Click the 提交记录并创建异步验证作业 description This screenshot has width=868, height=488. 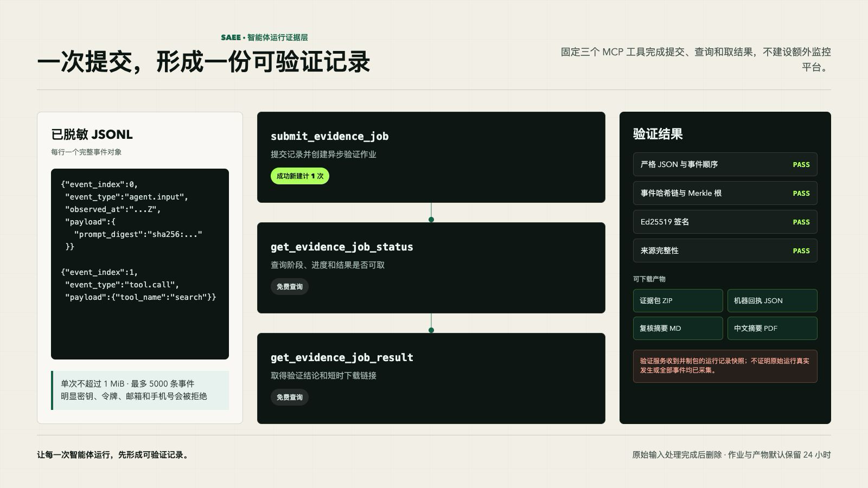323,155
